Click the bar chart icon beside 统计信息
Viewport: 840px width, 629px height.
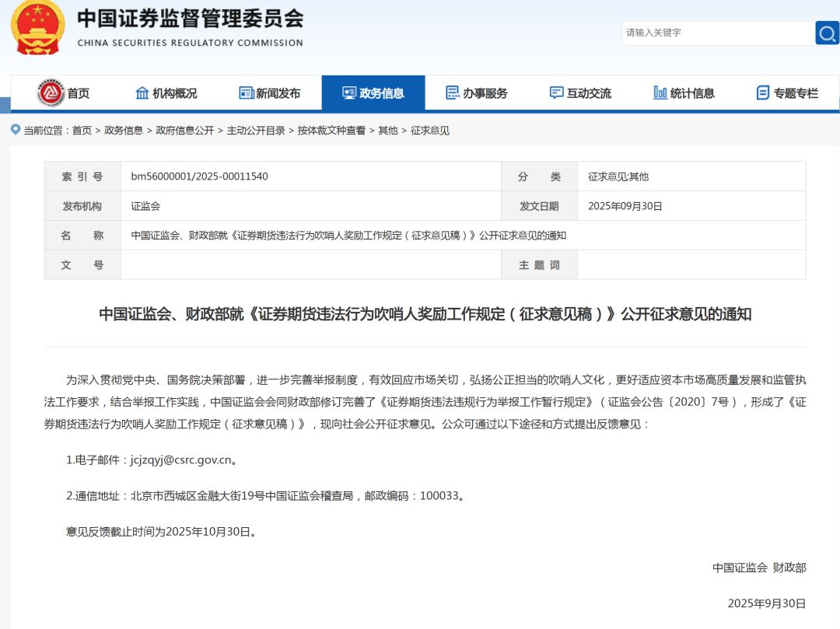point(660,93)
